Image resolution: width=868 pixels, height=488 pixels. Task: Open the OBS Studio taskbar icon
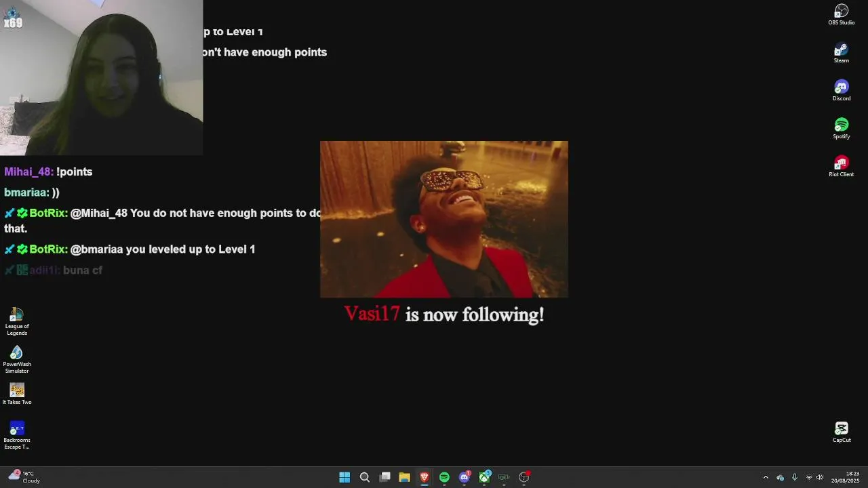[524, 477]
